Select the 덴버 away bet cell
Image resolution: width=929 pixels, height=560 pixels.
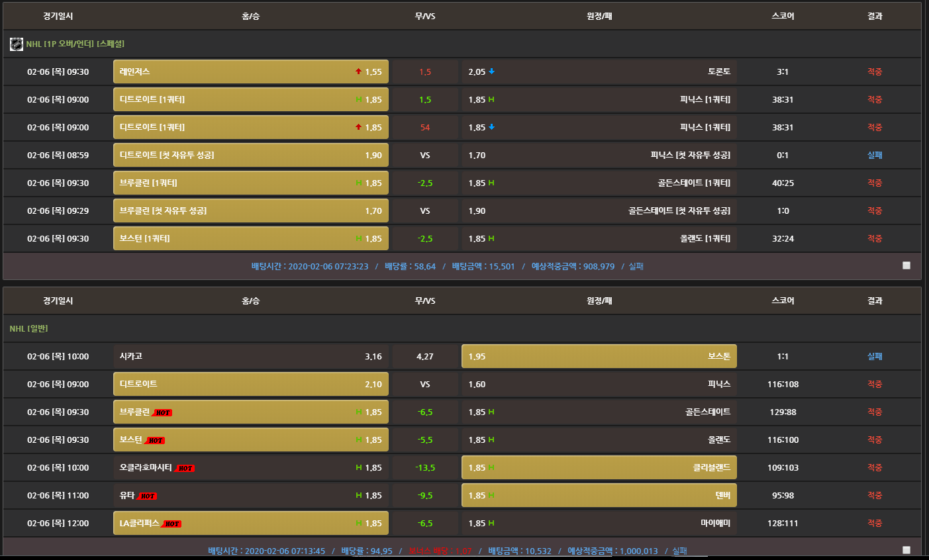[x=599, y=495]
